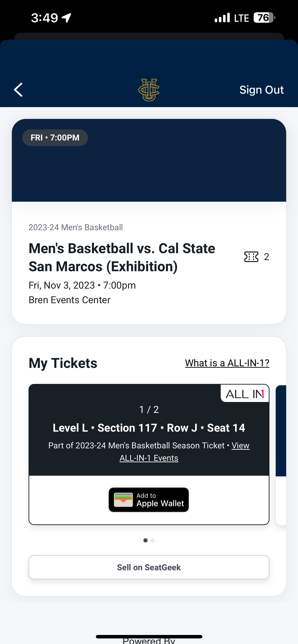Open the View ALL-IN-1 Events link
The height and width of the screenshot is (644, 298).
(x=149, y=458)
